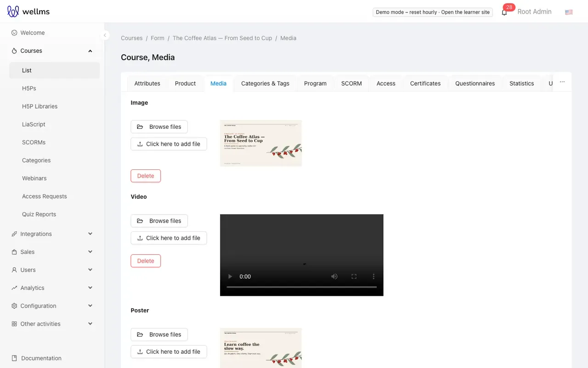Expand the Configuration menu chevron
Screen dimensions: 588x368
click(x=90, y=305)
